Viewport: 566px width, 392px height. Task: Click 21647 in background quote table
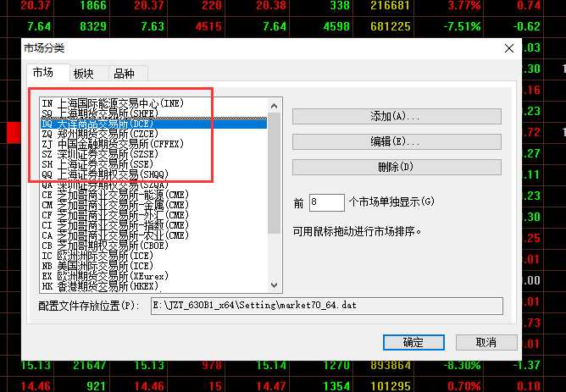[90, 365]
